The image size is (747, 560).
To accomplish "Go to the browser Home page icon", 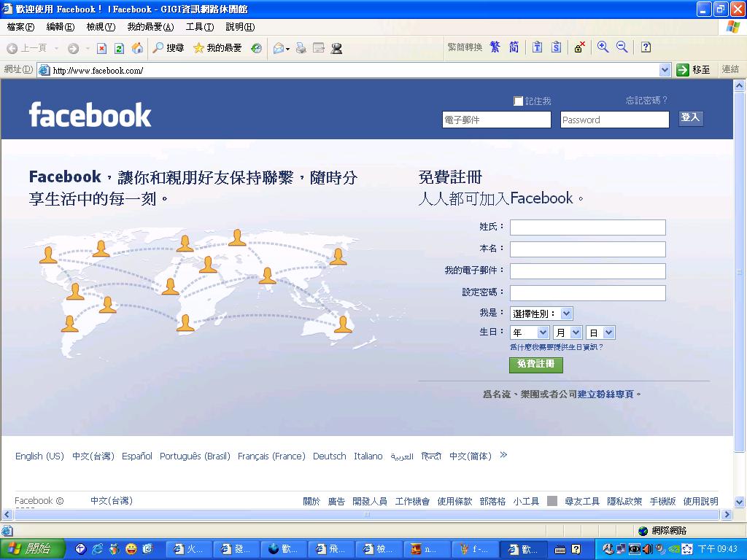I will click(137, 48).
